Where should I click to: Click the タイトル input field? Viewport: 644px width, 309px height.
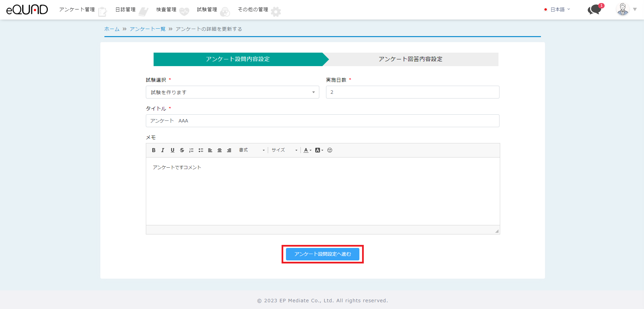point(322,121)
